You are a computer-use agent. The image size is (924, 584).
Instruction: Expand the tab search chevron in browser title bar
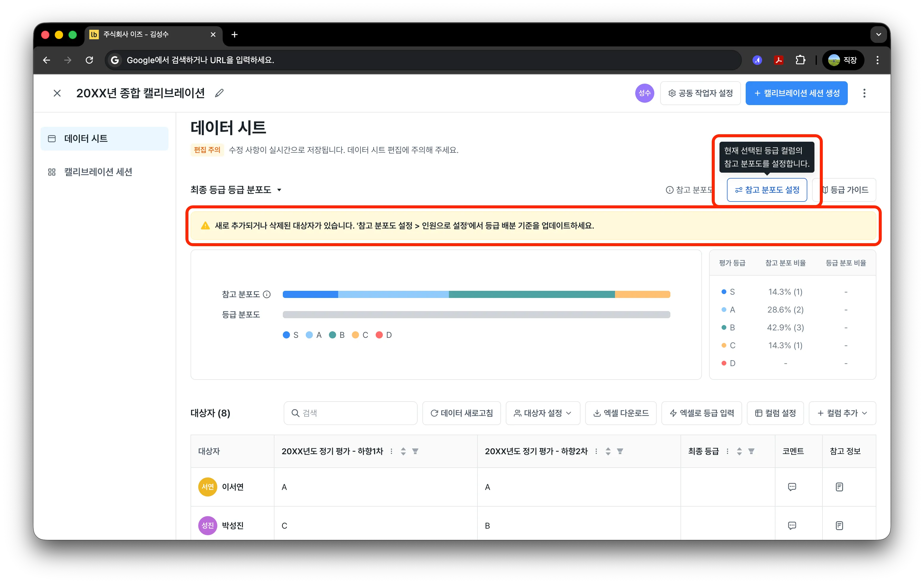pos(878,35)
